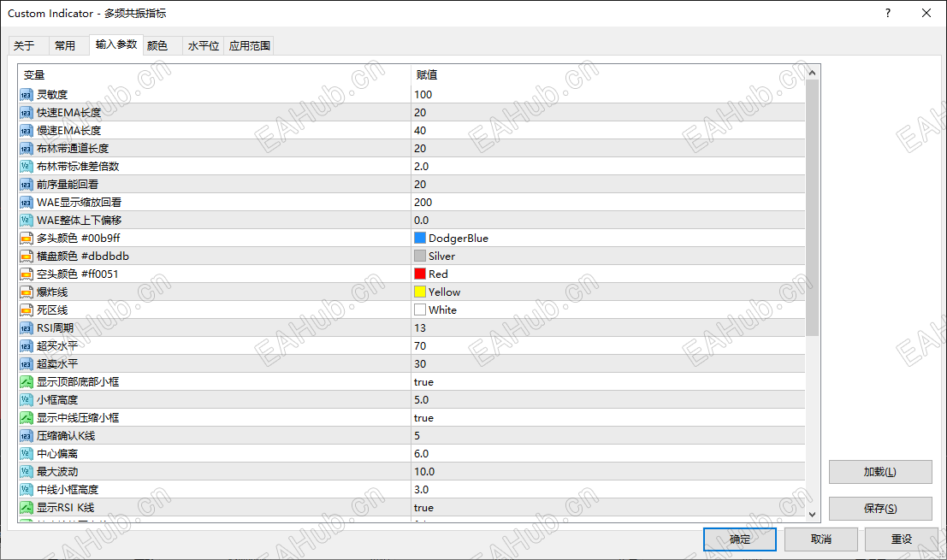
Task: Click the double-type icon beside 小框高度
Action: tap(26, 400)
